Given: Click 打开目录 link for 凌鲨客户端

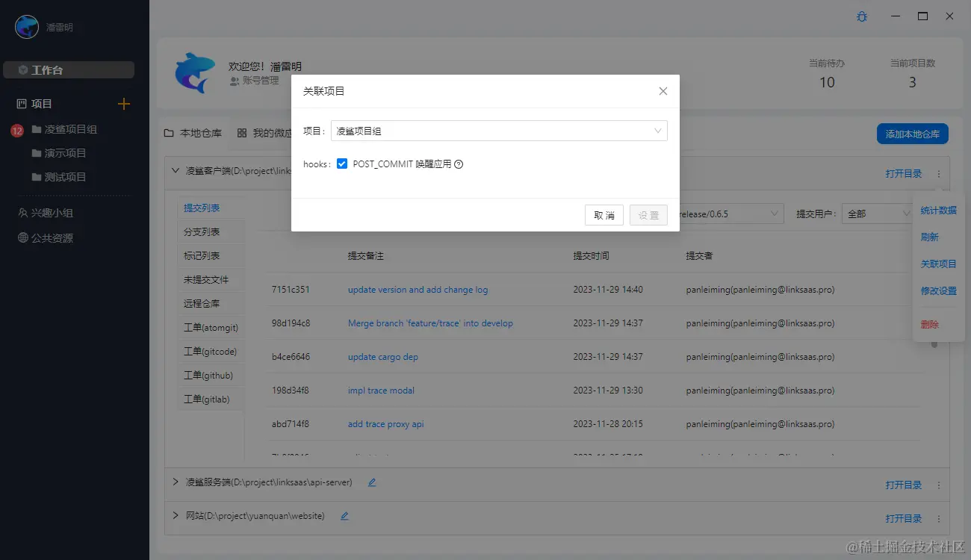Looking at the screenshot, I should pos(904,174).
